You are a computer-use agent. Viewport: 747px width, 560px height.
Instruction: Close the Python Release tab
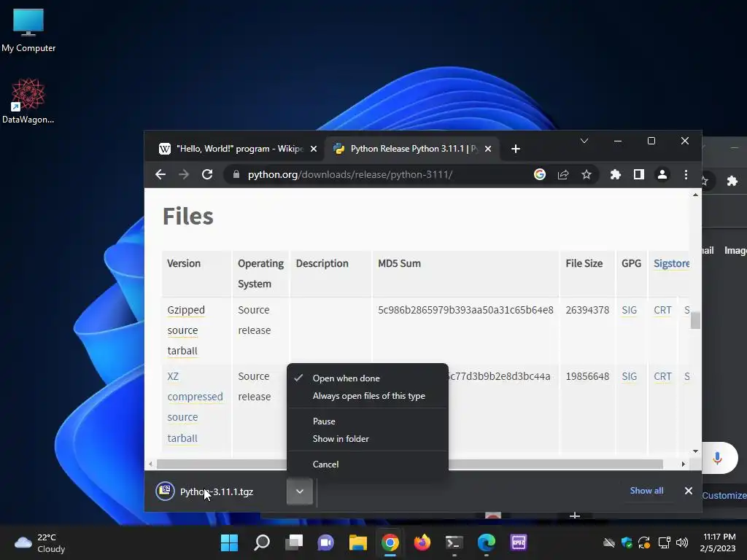[x=488, y=149]
